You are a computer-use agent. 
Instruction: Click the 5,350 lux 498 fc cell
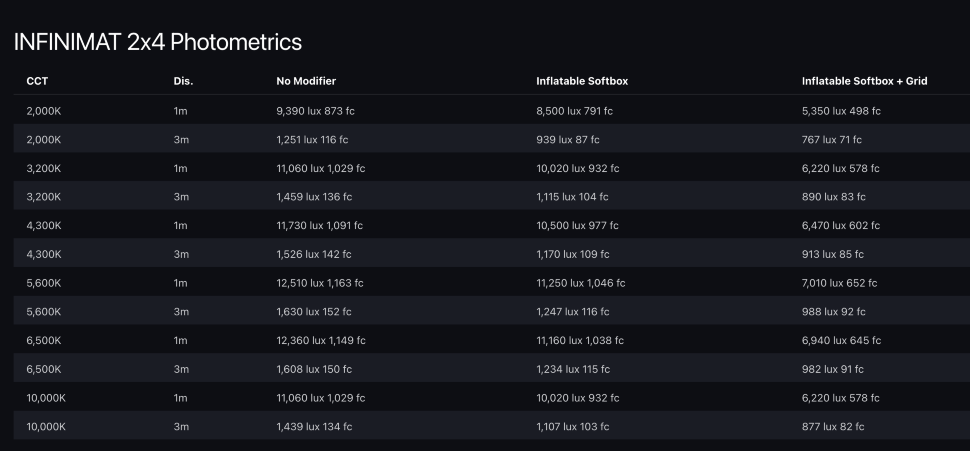pos(841,111)
